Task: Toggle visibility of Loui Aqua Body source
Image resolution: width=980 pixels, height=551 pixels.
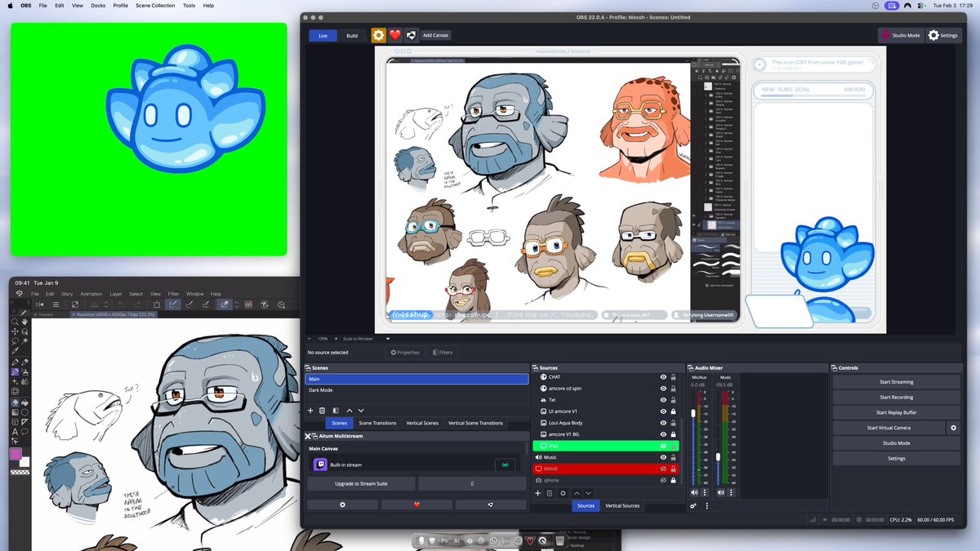Action: pyautogui.click(x=663, y=423)
